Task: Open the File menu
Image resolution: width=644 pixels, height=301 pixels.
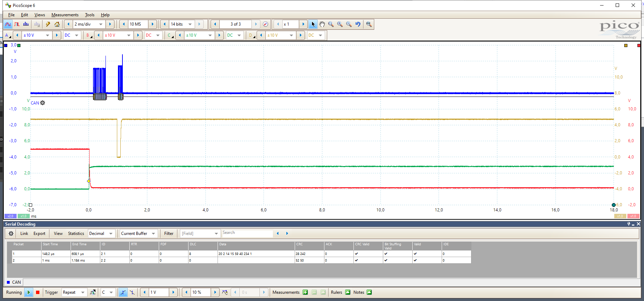Action: (11, 15)
